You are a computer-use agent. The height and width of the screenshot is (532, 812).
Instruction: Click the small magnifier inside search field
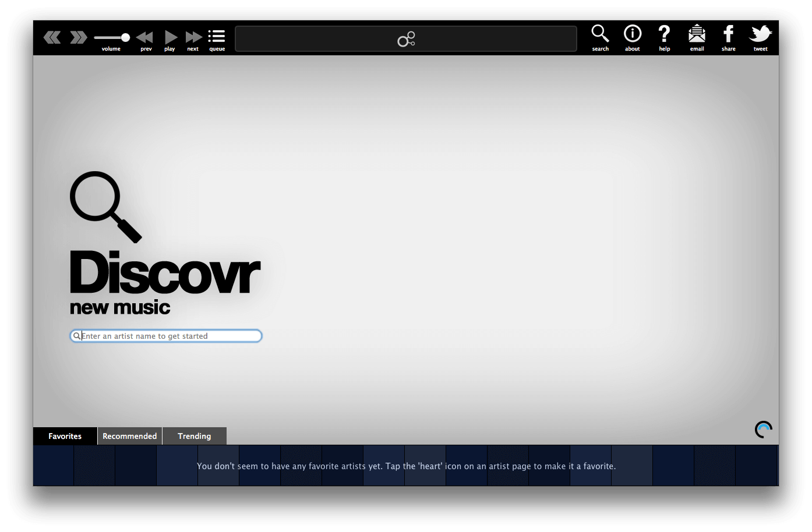click(76, 336)
